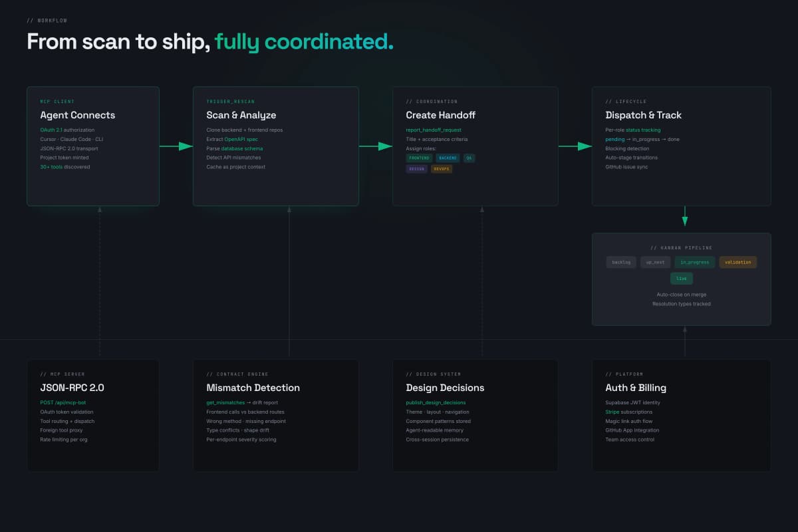798x532 pixels.
Task: Click the 'GitHub App integration' line
Action: coord(632,430)
